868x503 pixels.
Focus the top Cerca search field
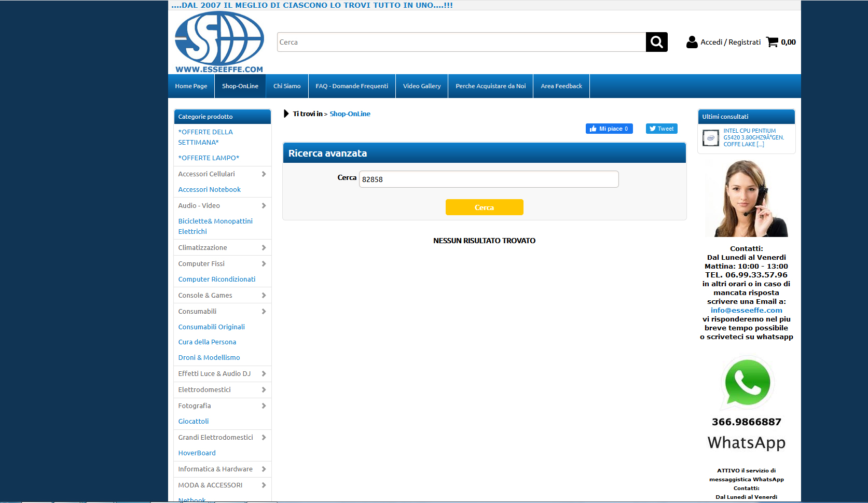pyautogui.click(x=461, y=42)
